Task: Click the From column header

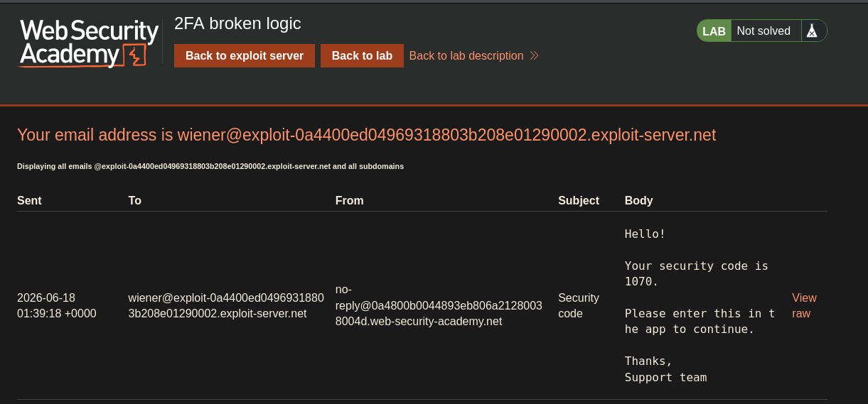Action: (350, 201)
